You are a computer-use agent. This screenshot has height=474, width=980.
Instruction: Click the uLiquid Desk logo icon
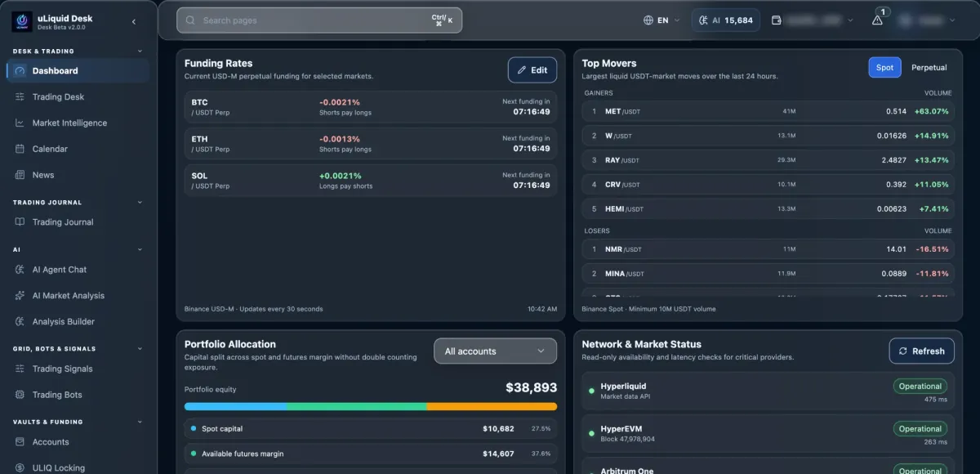click(x=22, y=21)
